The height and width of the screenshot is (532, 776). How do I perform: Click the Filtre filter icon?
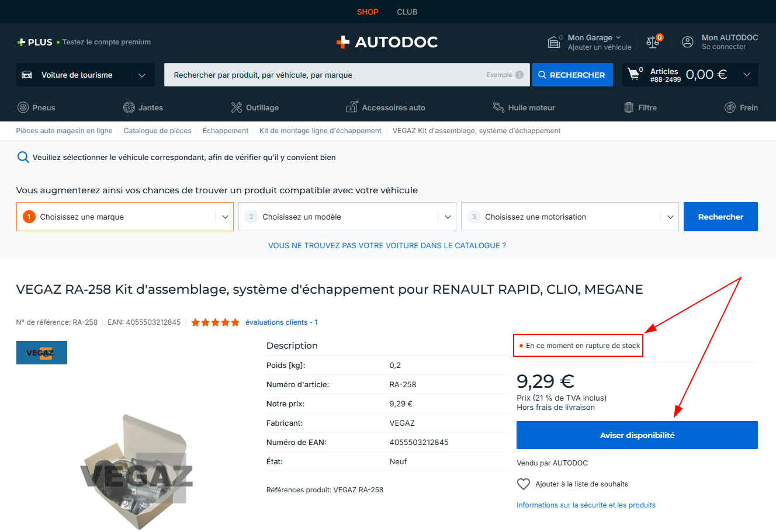pos(629,107)
